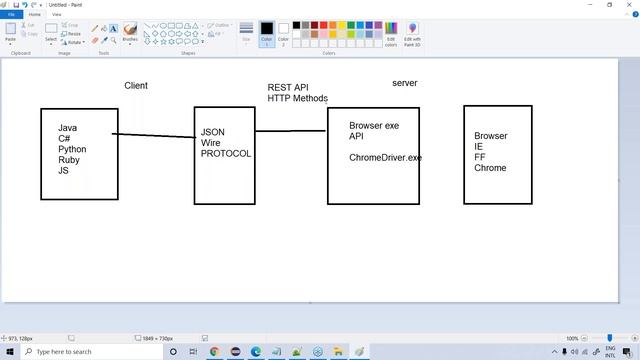Screen dimensions: 640x360
Task: Undo via Quick Access toolbar icon
Action: [x=24, y=5]
